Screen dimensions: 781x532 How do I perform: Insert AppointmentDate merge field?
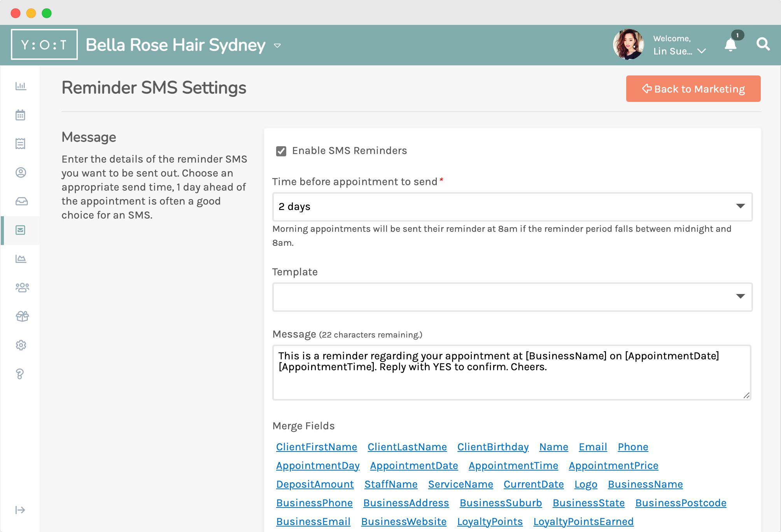click(x=414, y=465)
